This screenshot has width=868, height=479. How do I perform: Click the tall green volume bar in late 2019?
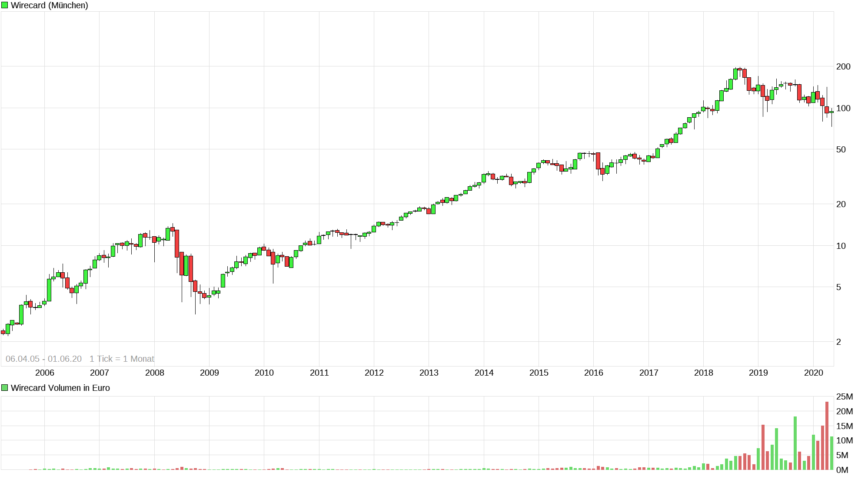[x=795, y=443]
